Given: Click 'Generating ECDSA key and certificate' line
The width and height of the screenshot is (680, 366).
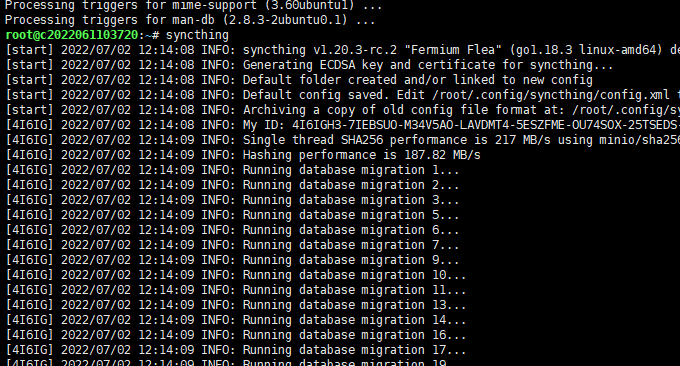Looking at the screenshot, I should (x=309, y=65).
